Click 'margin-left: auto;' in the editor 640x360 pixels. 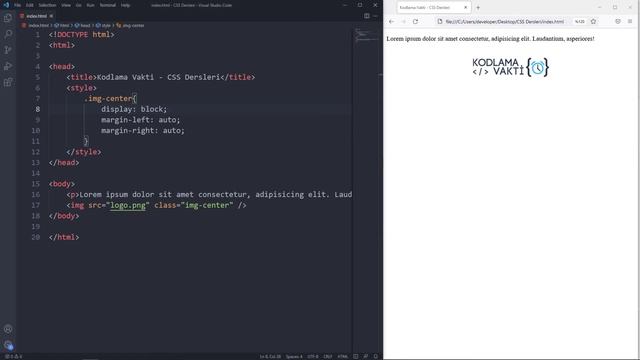click(x=140, y=120)
